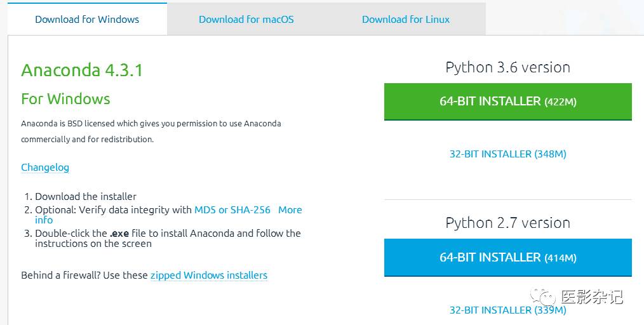Download Python 3.6 64-bit installer (422M)
644x325 pixels.
tap(507, 102)
